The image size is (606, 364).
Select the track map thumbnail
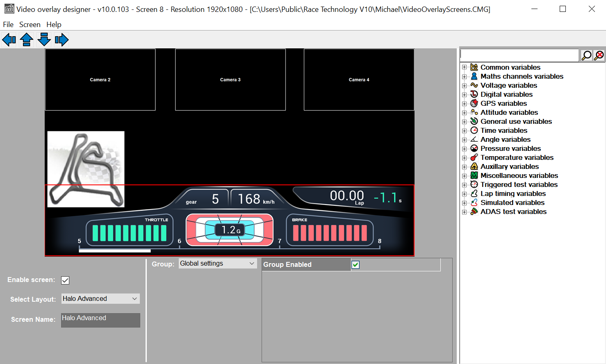[86, 169]
